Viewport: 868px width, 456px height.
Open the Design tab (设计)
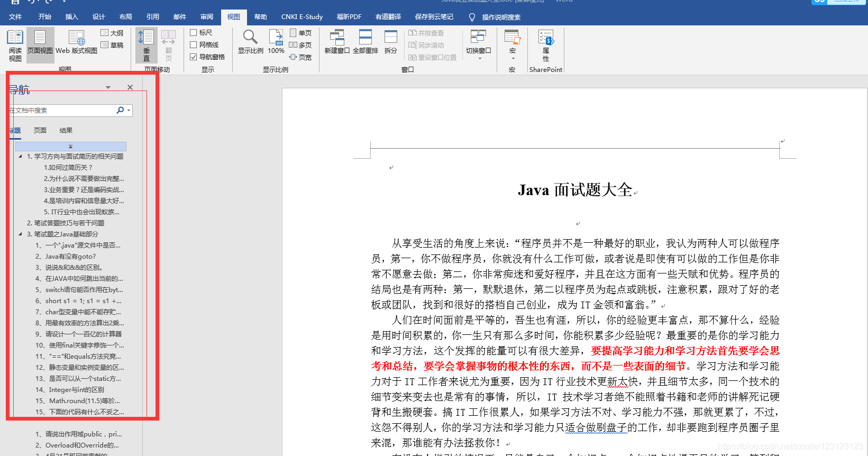pyautogui.click(x=99, y=17)
